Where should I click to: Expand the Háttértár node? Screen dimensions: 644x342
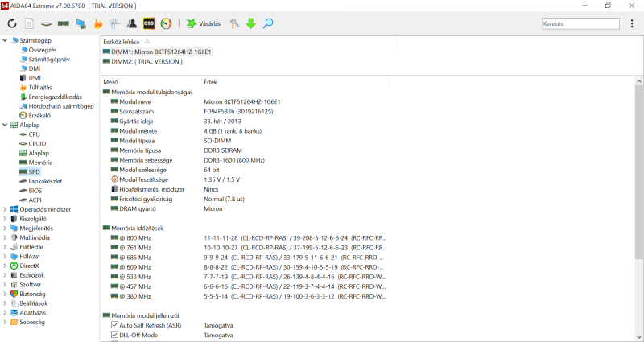click(5, 247)
